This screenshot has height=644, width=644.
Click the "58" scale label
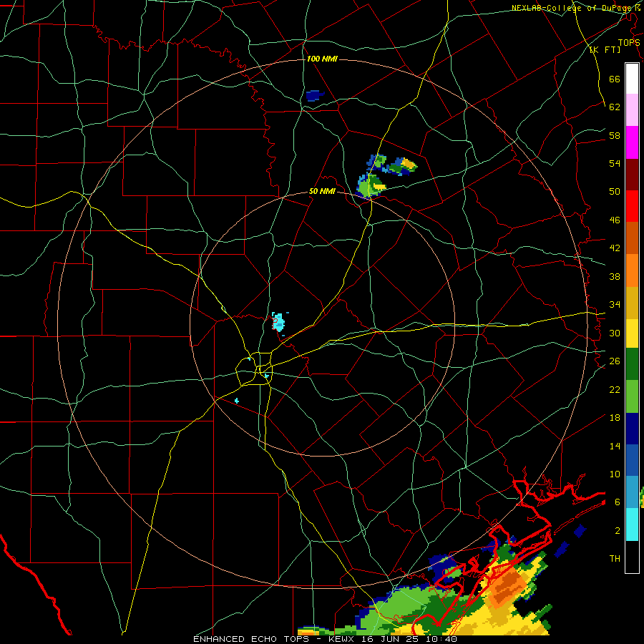(615, 135)
